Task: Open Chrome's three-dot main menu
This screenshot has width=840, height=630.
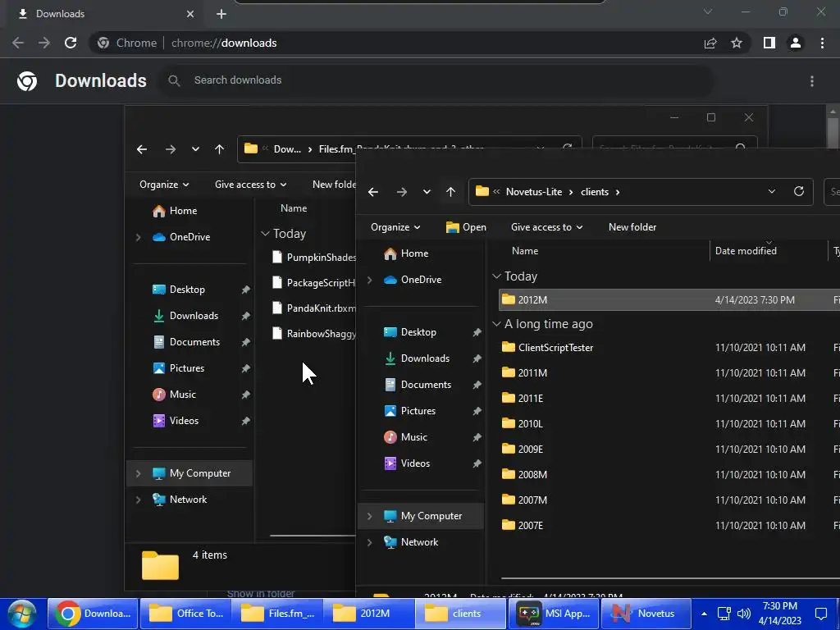Action: click(822, 43)
